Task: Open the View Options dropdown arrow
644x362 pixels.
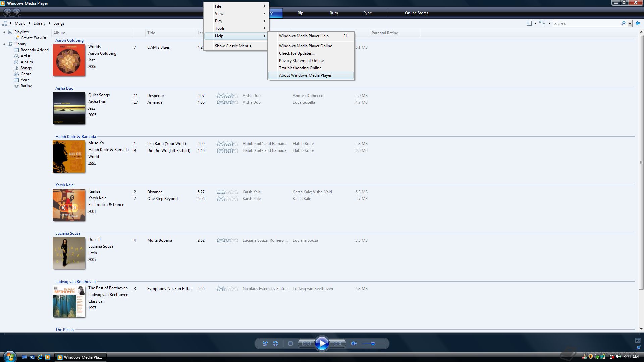Action: tap(549, 23)
